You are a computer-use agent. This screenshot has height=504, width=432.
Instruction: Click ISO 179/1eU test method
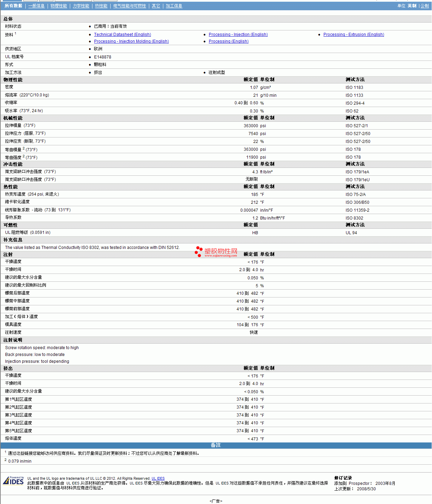357,180
